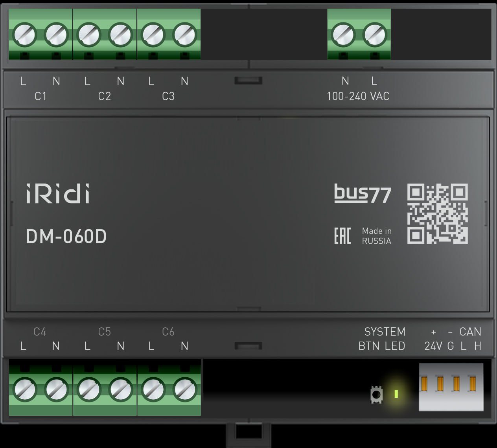Click the C2 N screw terminal
Viewport: 497px width, 448px height.
pos(121,35)
